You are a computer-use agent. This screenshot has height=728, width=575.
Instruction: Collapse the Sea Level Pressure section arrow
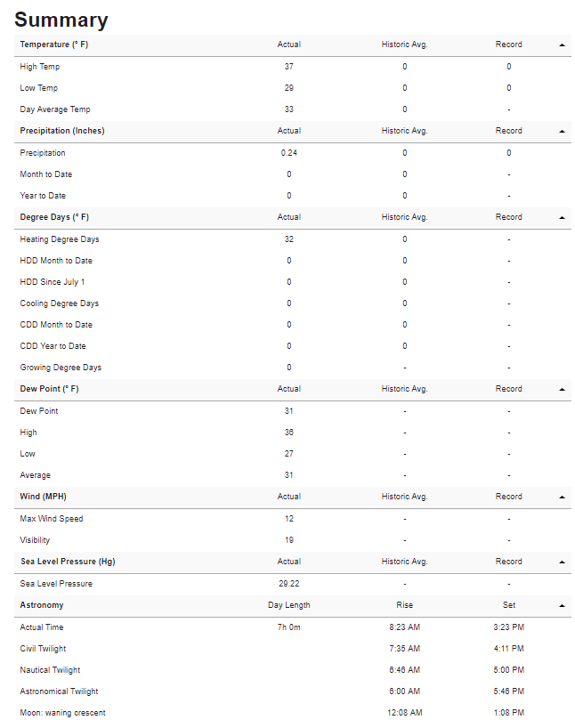(562, 562)
